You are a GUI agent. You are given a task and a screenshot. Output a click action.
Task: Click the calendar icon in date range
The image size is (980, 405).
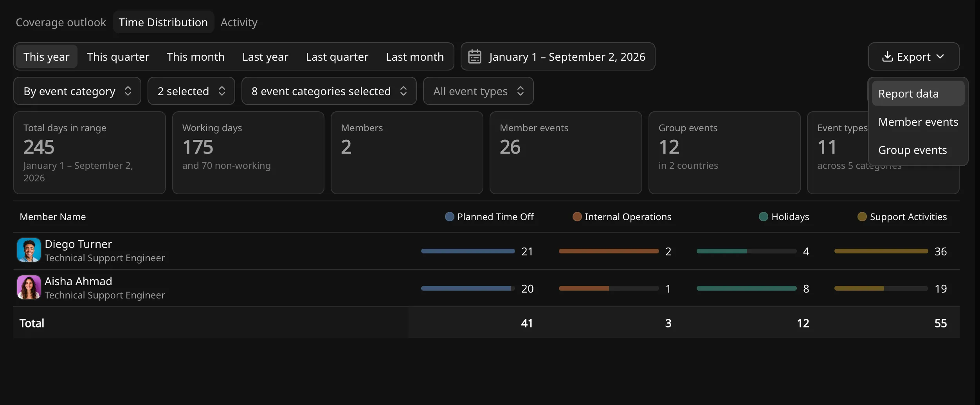(474, 56)
